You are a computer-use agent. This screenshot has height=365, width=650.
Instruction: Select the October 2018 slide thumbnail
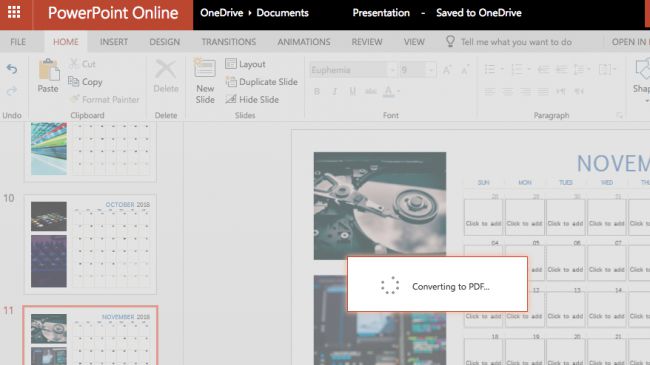[90, 244]
